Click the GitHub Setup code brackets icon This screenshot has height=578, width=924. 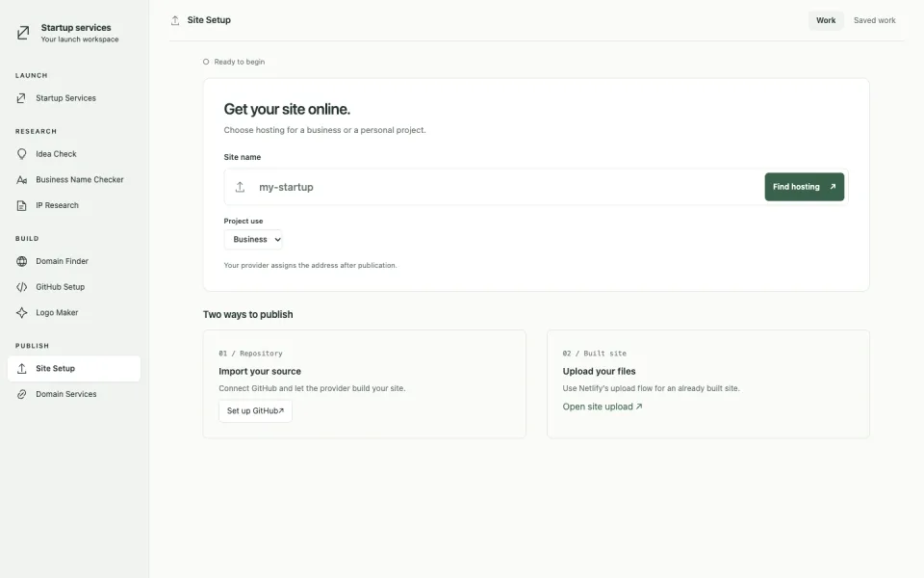point(22,287)
